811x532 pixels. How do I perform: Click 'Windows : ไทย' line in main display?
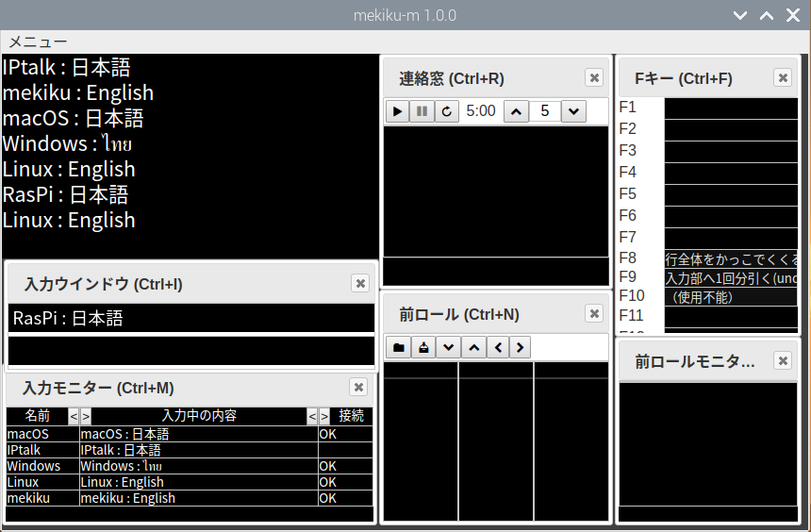click(x=67, y=143)
